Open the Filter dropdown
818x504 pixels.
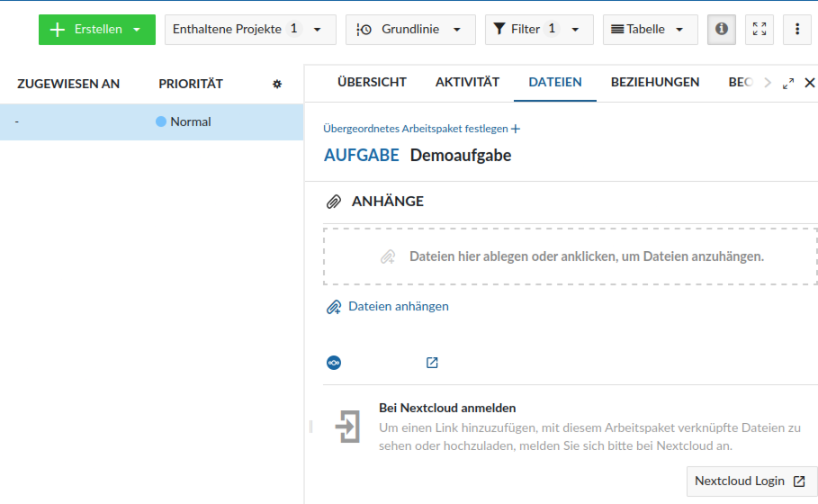coord(539,29)
